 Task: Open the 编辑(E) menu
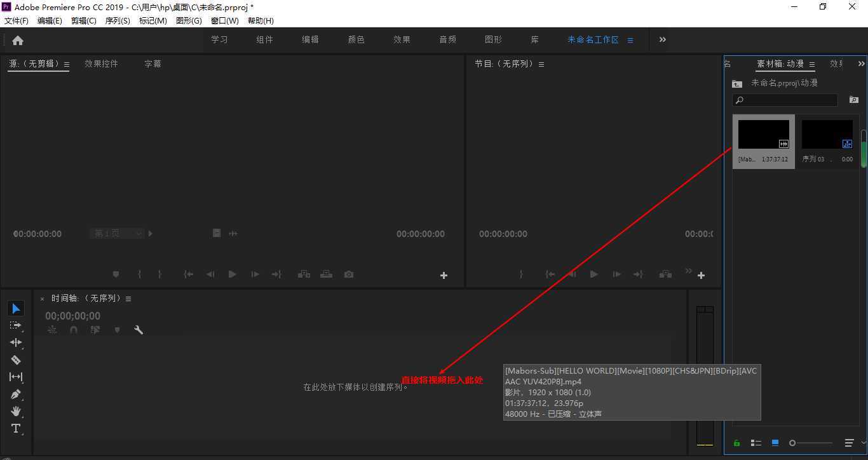pos(50,21)
